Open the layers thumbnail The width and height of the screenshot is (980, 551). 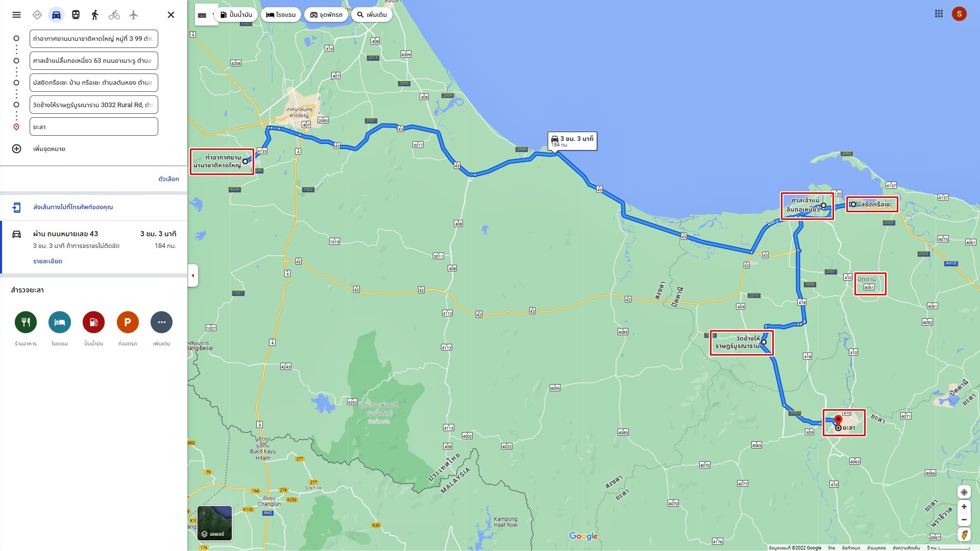tap(214, 523)
